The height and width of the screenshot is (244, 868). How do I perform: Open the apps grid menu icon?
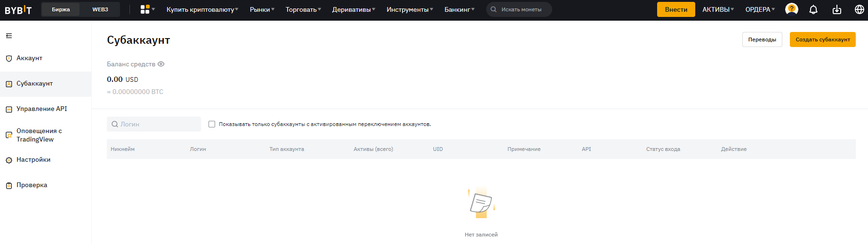(145, 9)
